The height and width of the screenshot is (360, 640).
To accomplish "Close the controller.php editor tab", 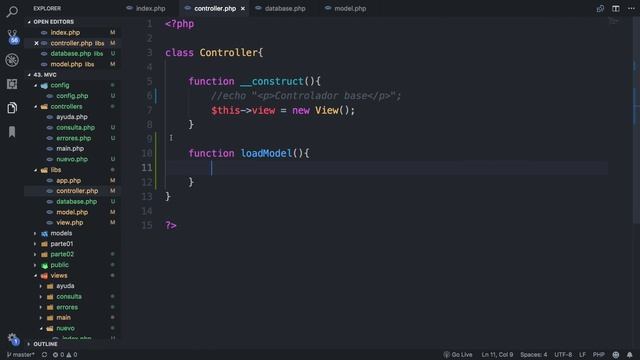I will [243, 9].
